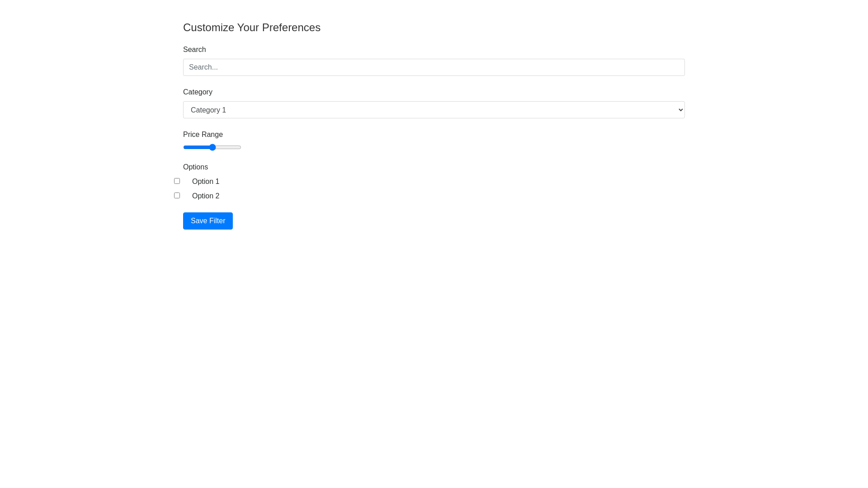Click the Options section heading
868x488 pixels.
pos(195,167)
